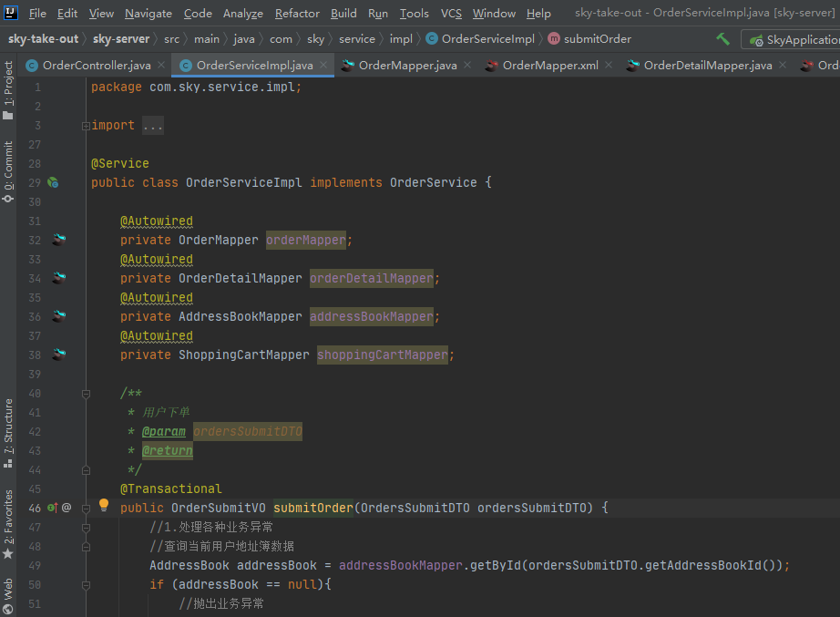Switch to the OrderMapper.xml tab
This screenshot has width=840, height=617.
pyautogui.click(x=550, y=66)
